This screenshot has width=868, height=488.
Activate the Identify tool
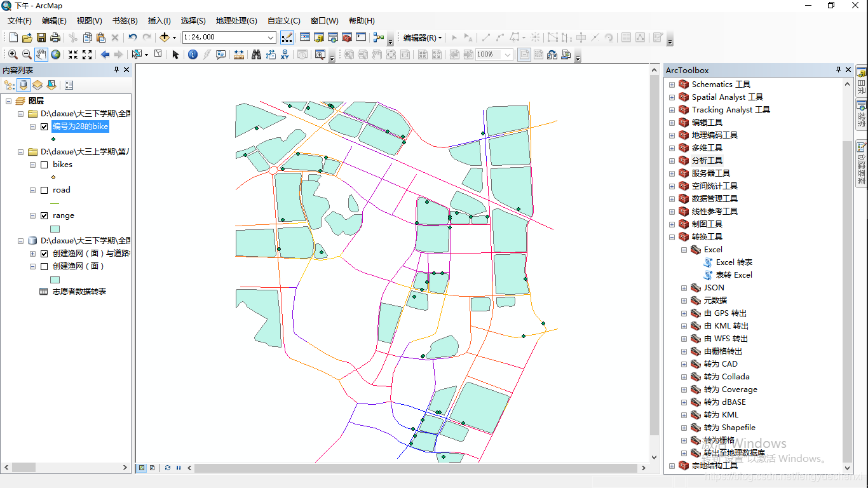pos(193,55)
